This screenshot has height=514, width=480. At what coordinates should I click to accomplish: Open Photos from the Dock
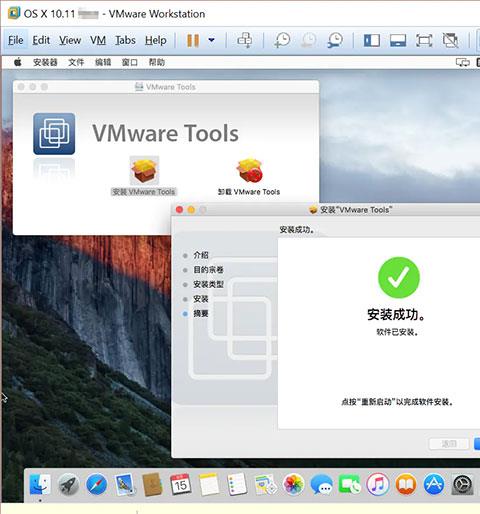[293, 484]
